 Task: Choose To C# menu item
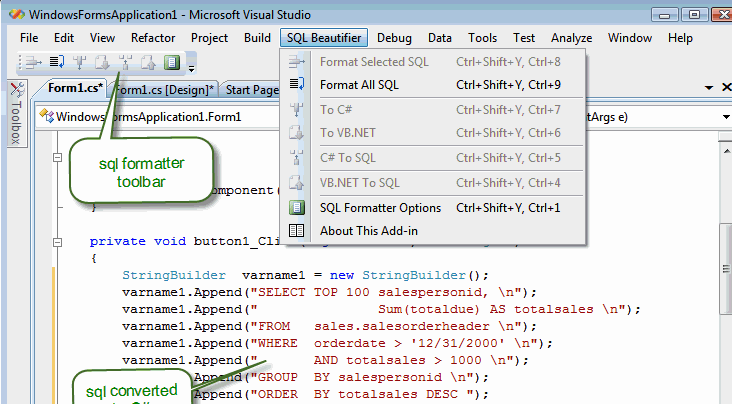pos(433,110)
